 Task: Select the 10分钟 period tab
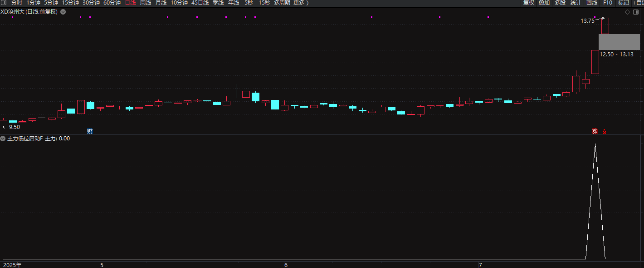point(179,3)
